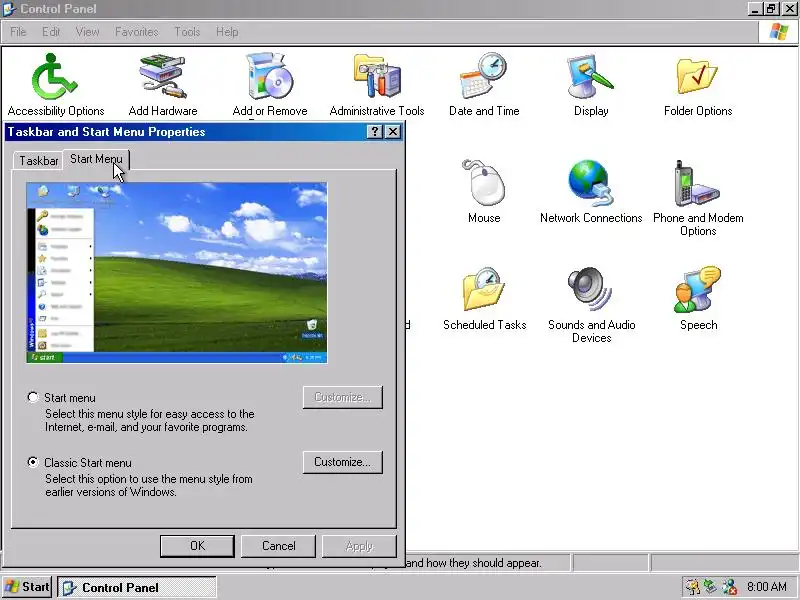Open Accessibility Options icon
800x600 pixels.
pos(56,77)
